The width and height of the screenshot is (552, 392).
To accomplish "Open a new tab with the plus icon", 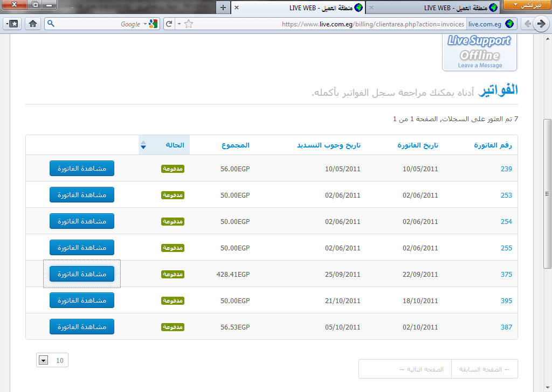I will (223, 8).
